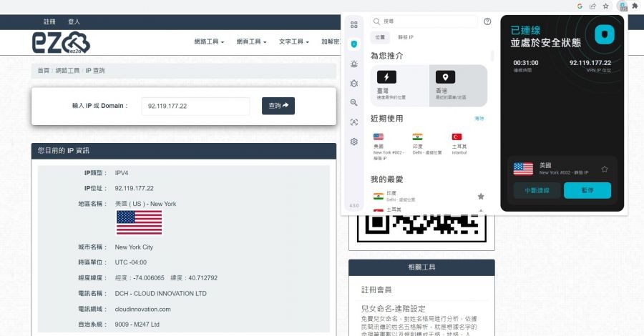Expand the 網頁工具 dropdown menu
Image resolution: width=644 pixels, height=336 pixels.
click(x=251, y=41)
